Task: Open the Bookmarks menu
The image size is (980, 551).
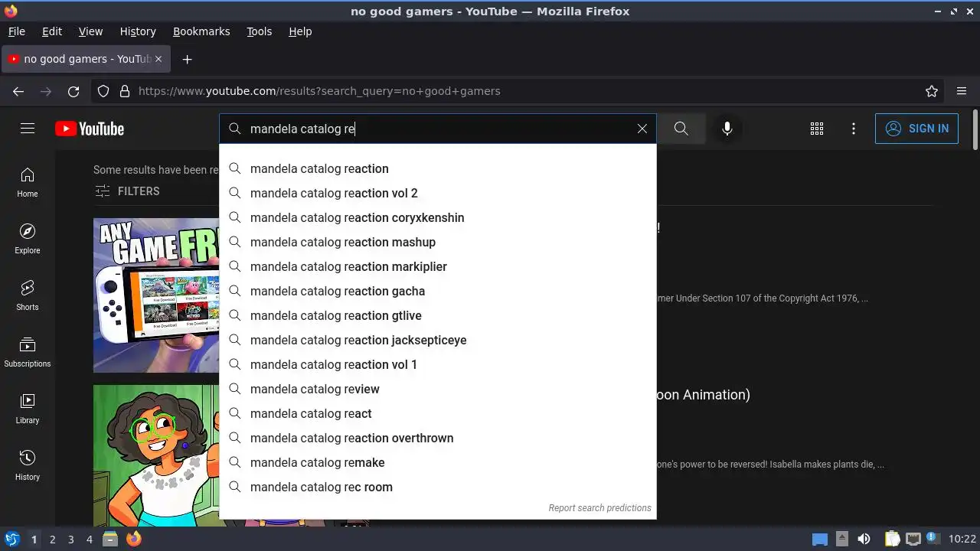Action: coord(201,31)
